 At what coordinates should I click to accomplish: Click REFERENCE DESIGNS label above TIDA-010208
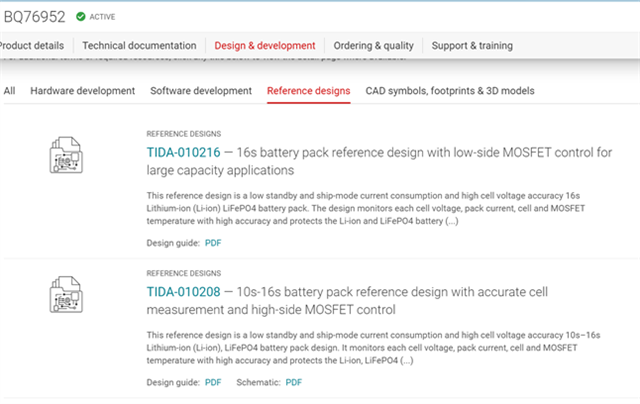pyautogui.click(x=184, y=273)
